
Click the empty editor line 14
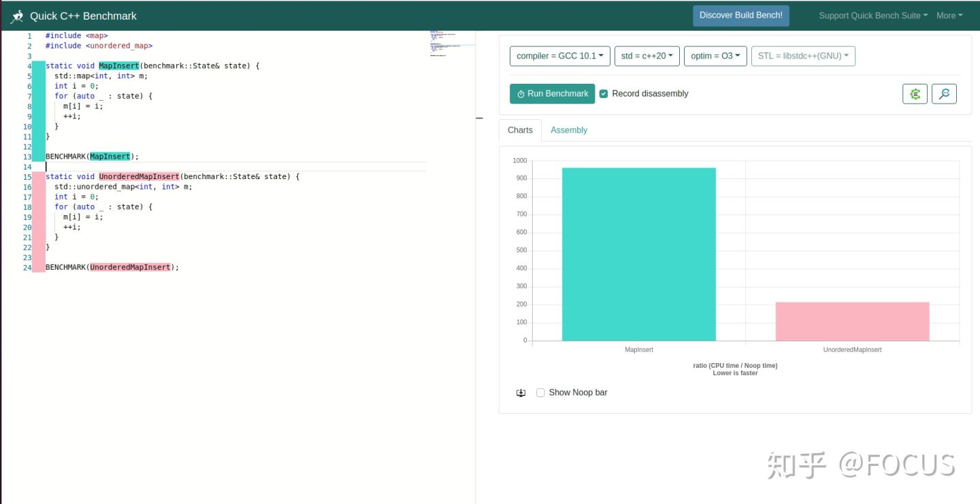point(235,167)
